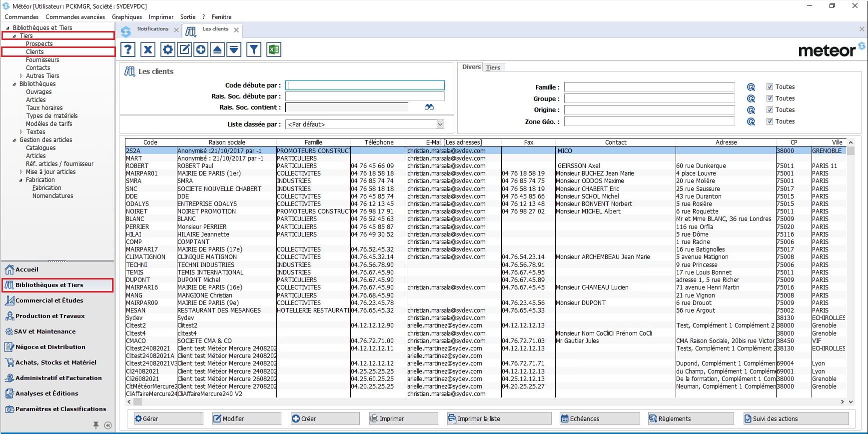This screenshot has height=434, width=868.
Task: Click lookup icon next to Groupe field
Action: click(x=751, y=98)
